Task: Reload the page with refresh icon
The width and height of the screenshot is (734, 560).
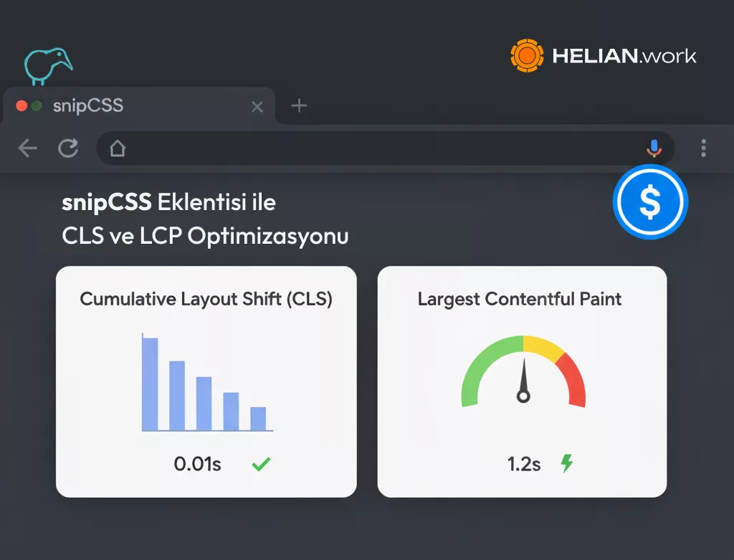Action: (69, 148)
